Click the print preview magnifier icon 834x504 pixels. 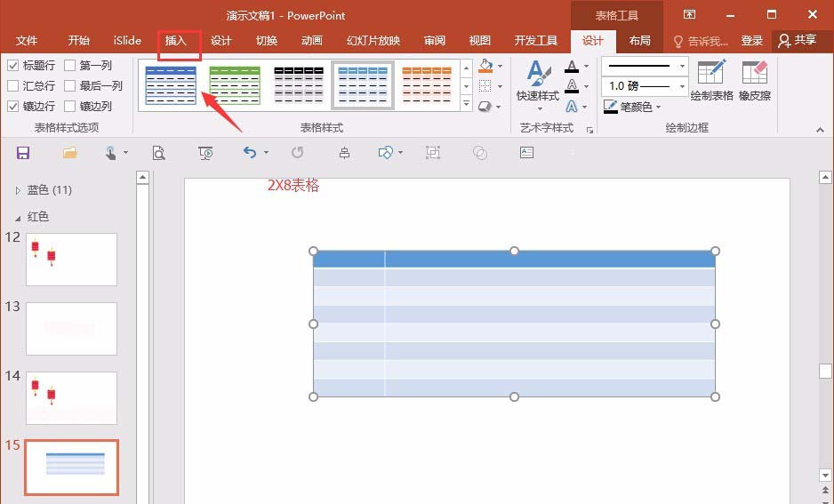[158, 153]
